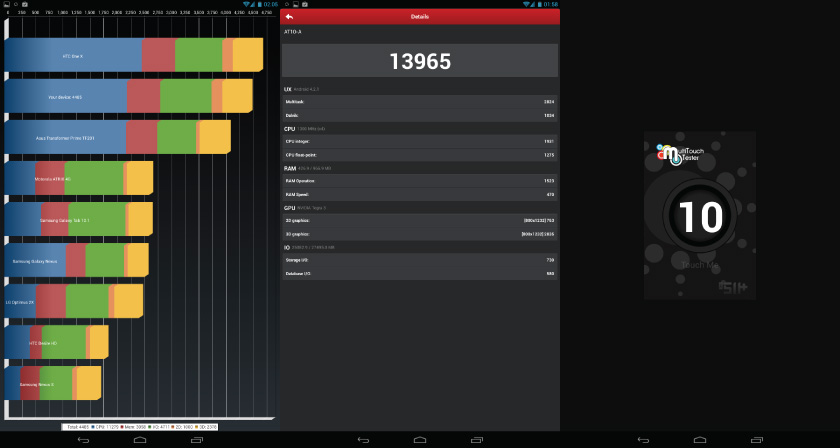Select the Motorola ATRIX 4G bar
Viewport: 840px width, 448px height.
78,178
